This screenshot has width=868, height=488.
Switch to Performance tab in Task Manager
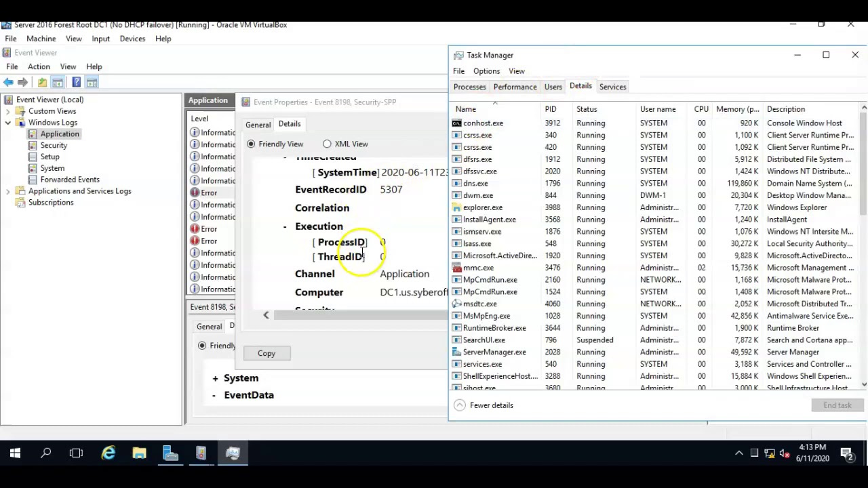pos(515,87)
